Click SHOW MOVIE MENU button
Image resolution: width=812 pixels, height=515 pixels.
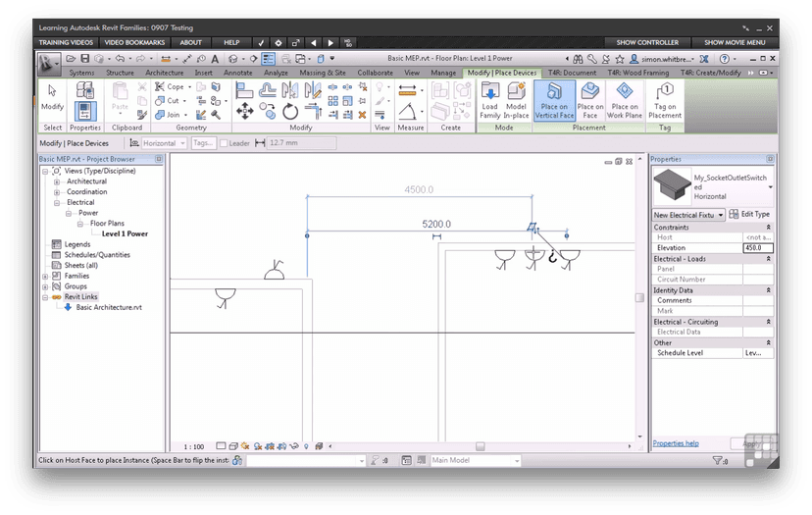[735, 42]
